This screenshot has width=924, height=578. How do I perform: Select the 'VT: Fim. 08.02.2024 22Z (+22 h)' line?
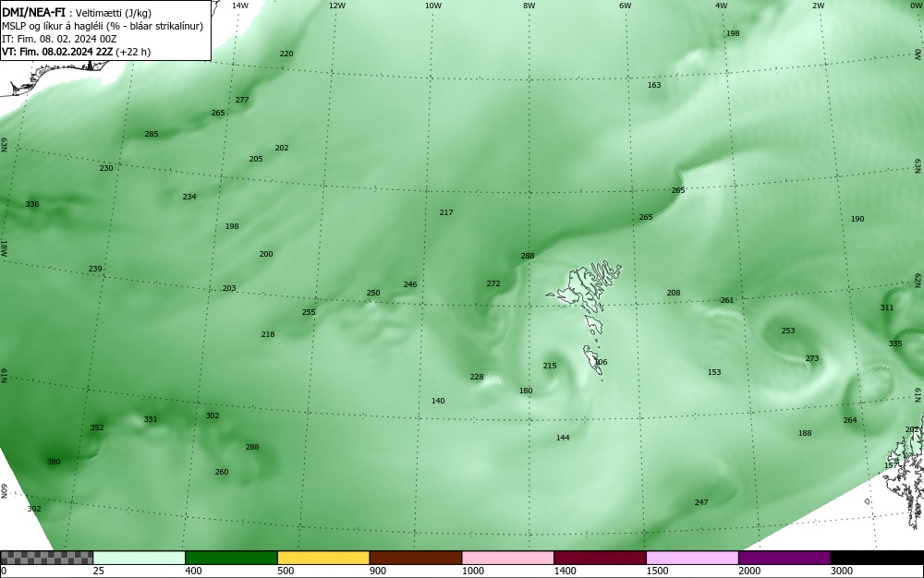click(x=76, y=52)
